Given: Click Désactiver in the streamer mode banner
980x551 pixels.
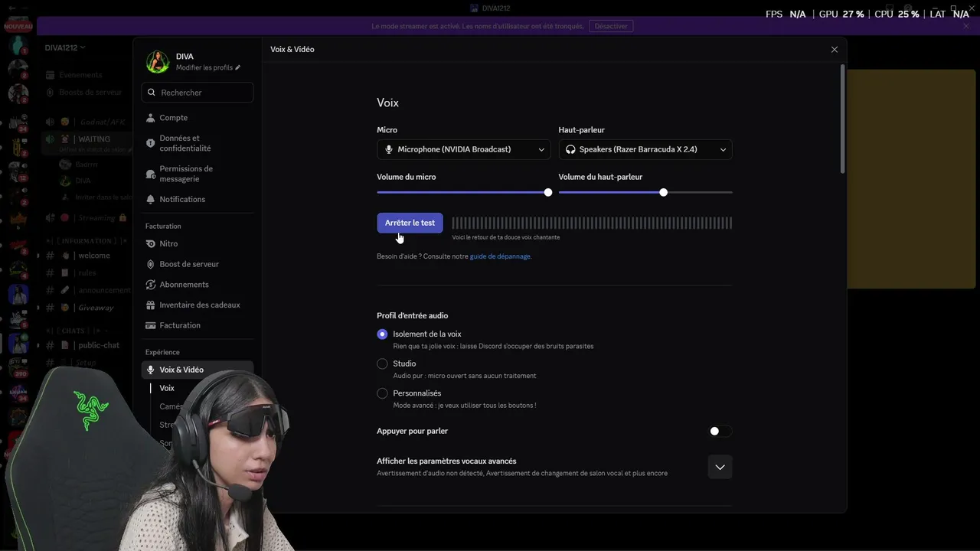Looking at the screenshot, I should pyautogui.click(x=611, y=26).
